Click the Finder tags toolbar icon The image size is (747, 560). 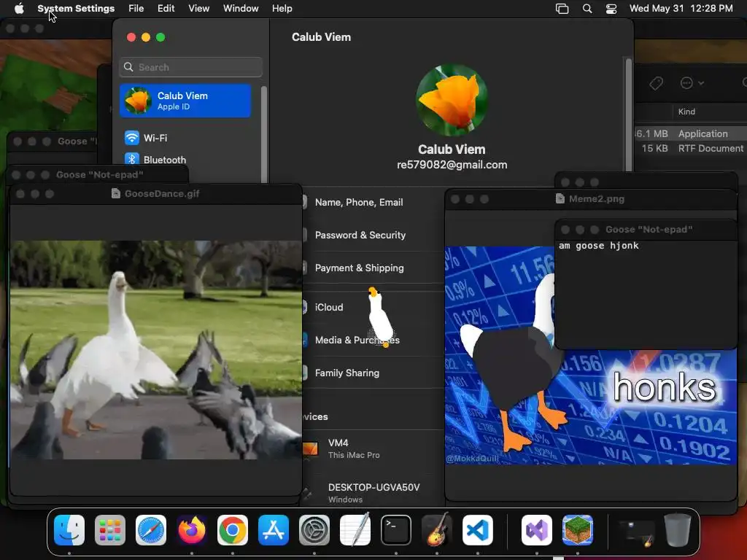[656, 83]
